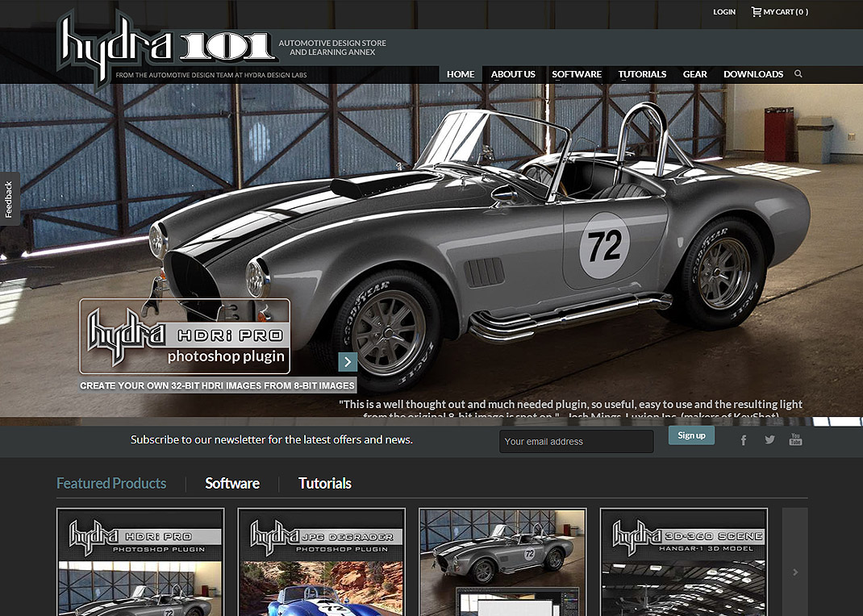
Task: Advance the featured products carousel arrow
Action: click(x=794, y=572)
